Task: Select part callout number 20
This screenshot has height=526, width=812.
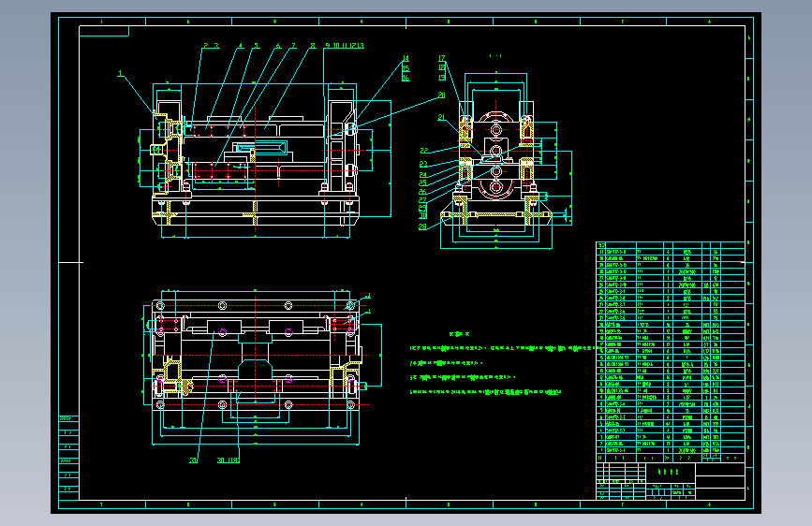Action: tap(442, 95)
